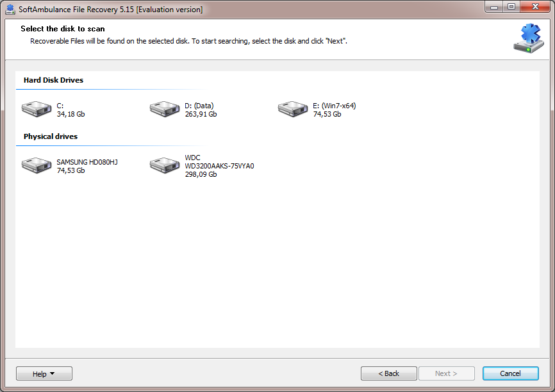Viewport: 555px width, 392px height.
Task: Cancel the recovery wizard
Action: 510,373
